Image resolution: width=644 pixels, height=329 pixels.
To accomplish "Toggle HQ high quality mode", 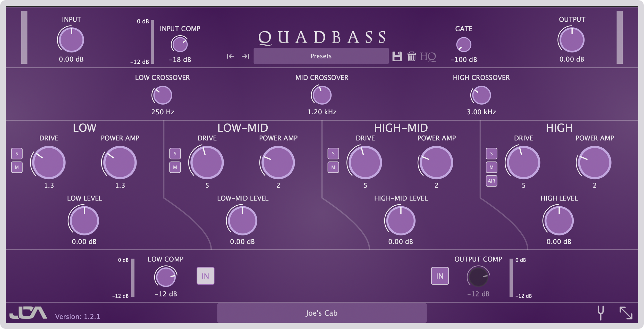I will 428,56.
